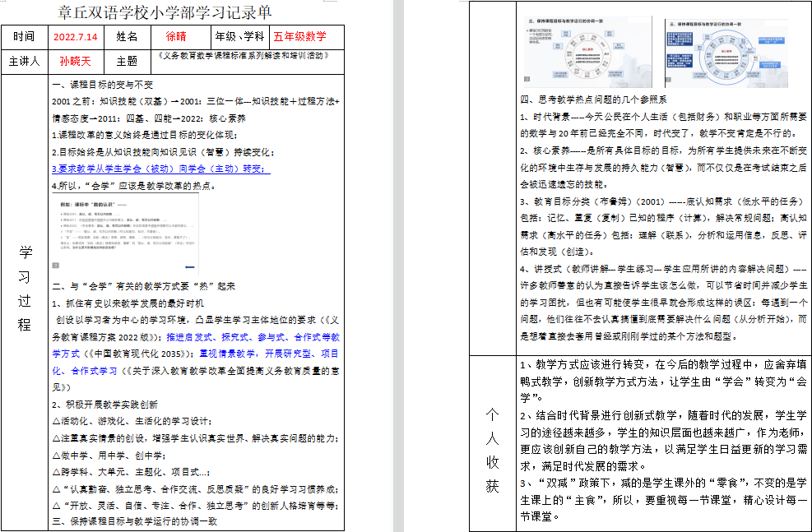Click the heading 三、保持课程目标与教学运行的协调一致
812x532 pixels.
point(134,521)
